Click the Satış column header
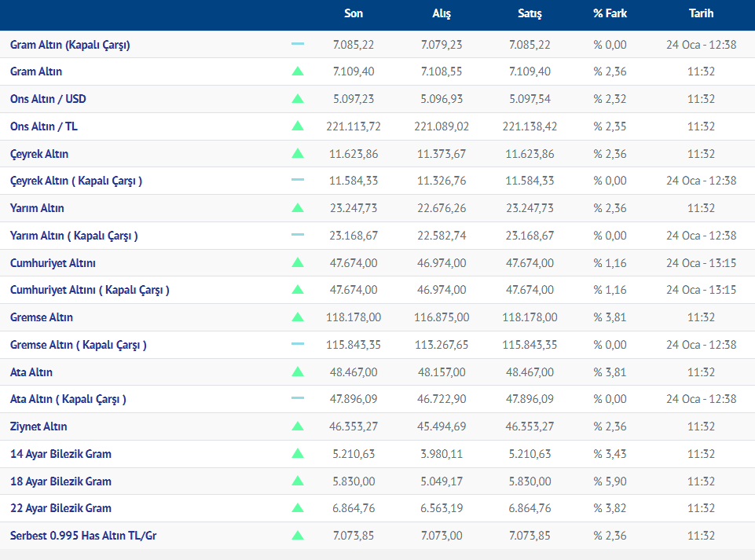This screenshot has height=560, width=755. [x=530, y=13]
